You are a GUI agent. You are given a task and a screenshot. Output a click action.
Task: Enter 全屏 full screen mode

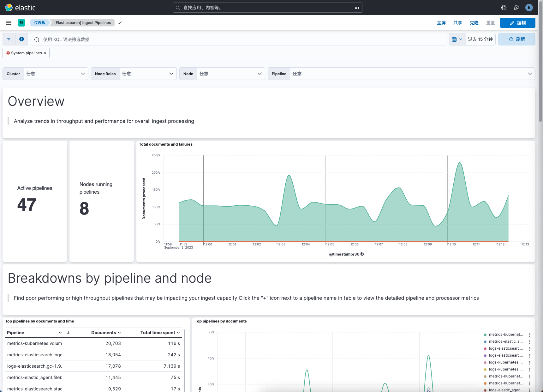pyautogui.click(x=441, y=23)
